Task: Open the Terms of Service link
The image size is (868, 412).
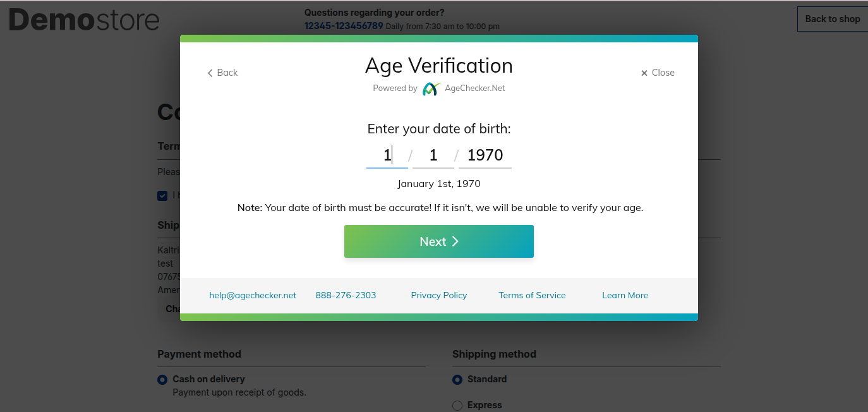Action: (x=532, y=295)
